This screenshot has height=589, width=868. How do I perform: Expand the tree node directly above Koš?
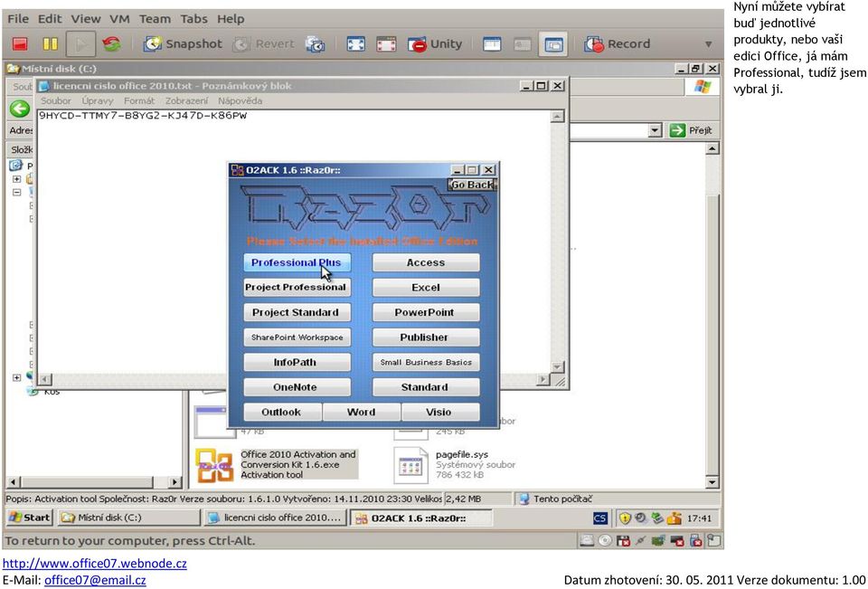click(16, 377)
